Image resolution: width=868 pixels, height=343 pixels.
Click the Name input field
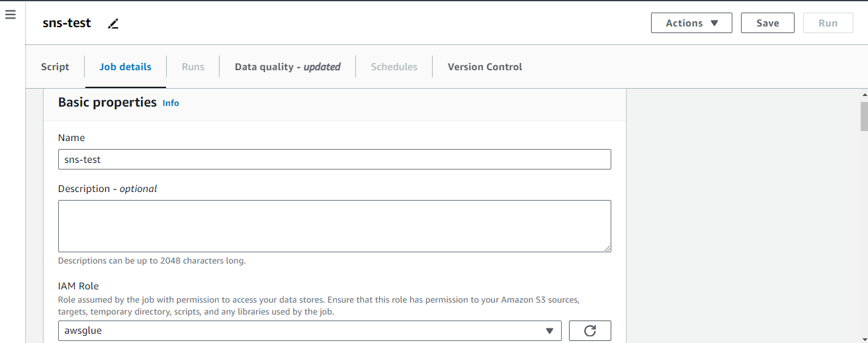[x=334, y=160]
